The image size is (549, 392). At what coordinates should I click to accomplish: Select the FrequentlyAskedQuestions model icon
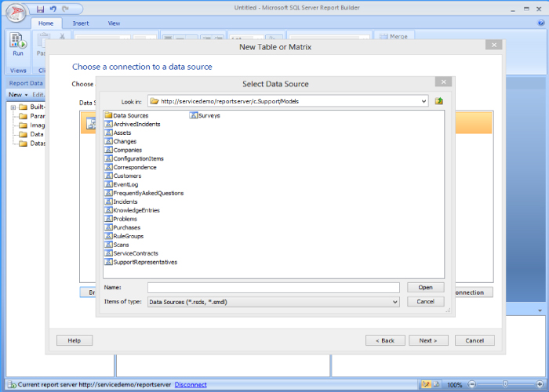[x=109, y=193]
